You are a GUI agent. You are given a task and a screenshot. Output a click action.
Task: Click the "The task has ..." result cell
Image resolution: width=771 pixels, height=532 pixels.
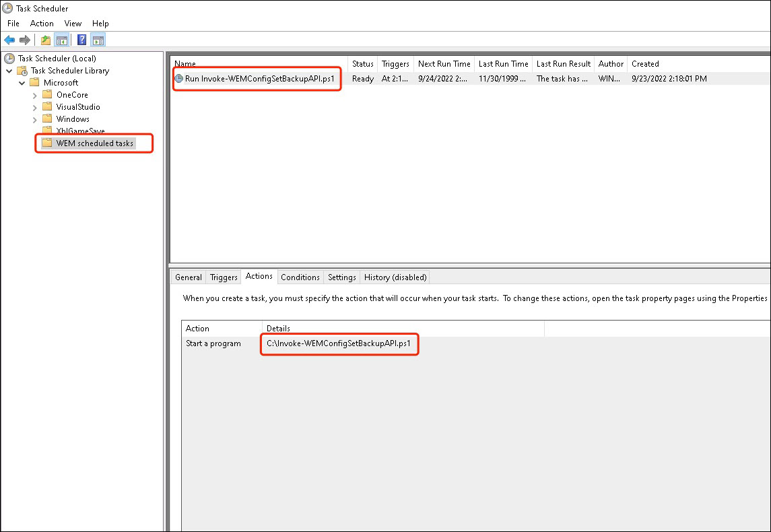coord(562,79)
